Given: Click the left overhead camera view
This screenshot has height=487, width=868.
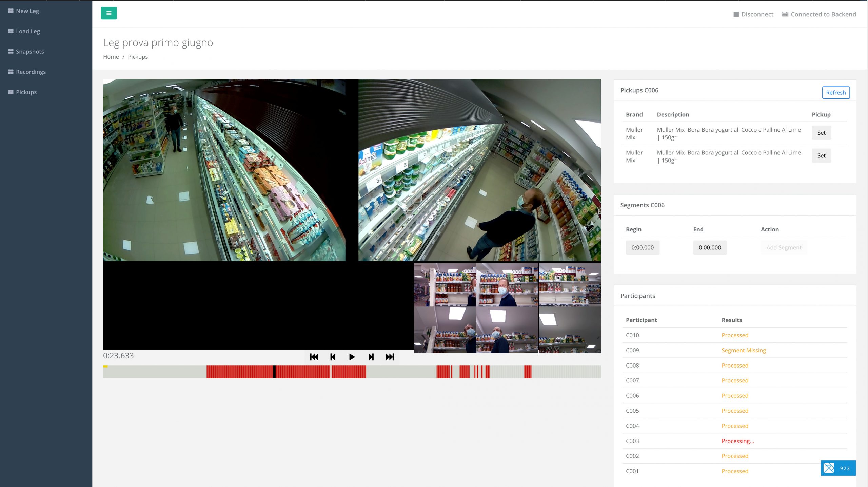Looking at the screenshot, I should coord(224,170).
